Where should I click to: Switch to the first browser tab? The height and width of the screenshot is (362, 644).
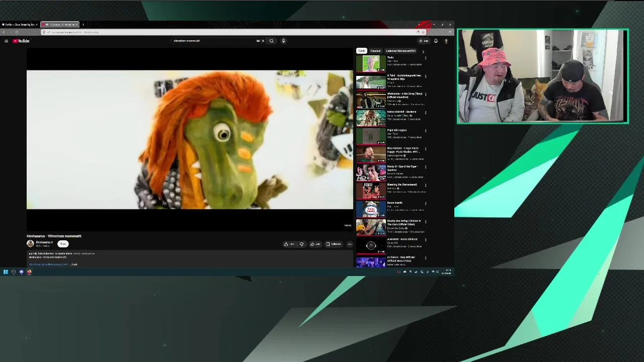click(19, 24)
